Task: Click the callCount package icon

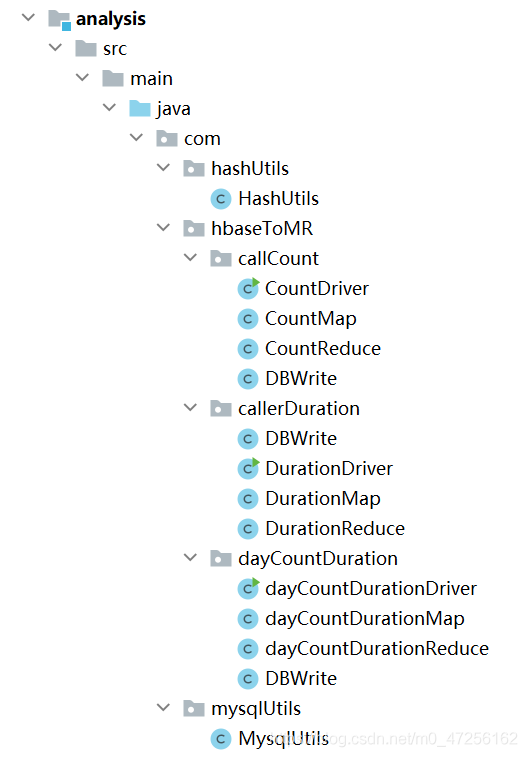Action: click(221, 258)
